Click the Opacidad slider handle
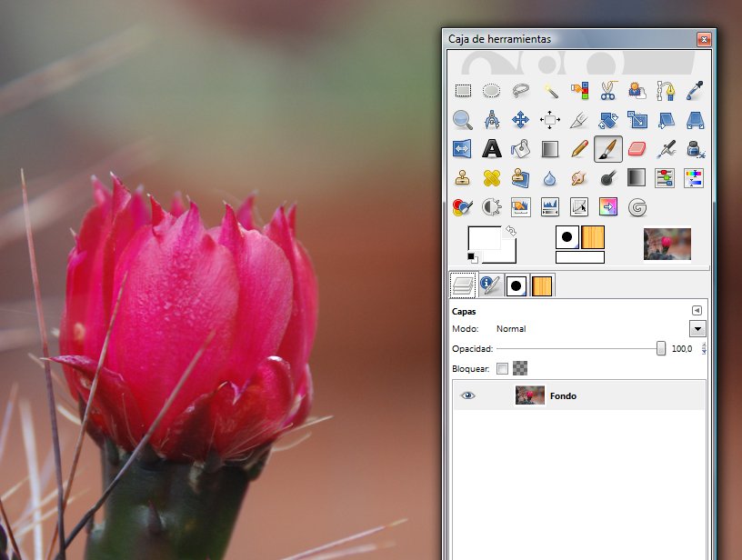The image size is (742, 560). coord(661,349)
